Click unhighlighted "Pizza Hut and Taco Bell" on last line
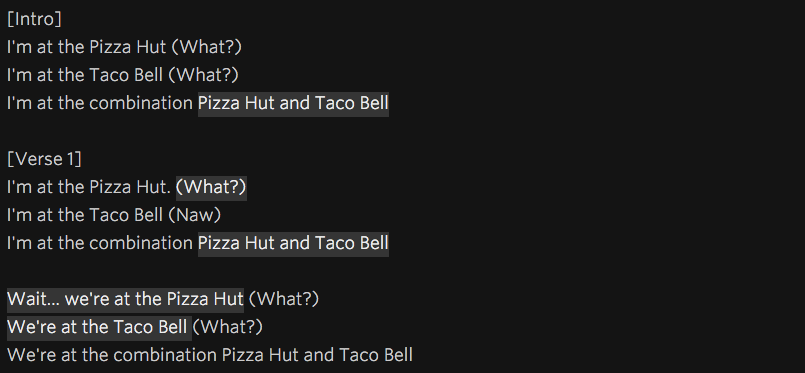Viewport: 805px width, 373px height. 317,355
